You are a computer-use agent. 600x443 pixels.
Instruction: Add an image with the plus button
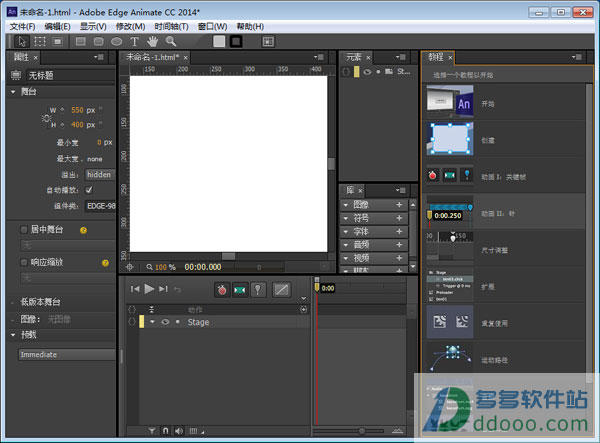pos(399,205)
